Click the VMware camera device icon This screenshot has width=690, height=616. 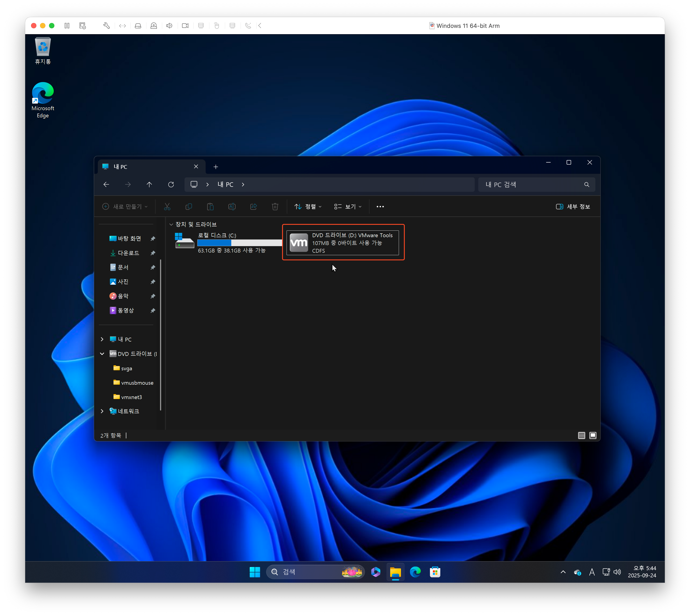[185, 26]
